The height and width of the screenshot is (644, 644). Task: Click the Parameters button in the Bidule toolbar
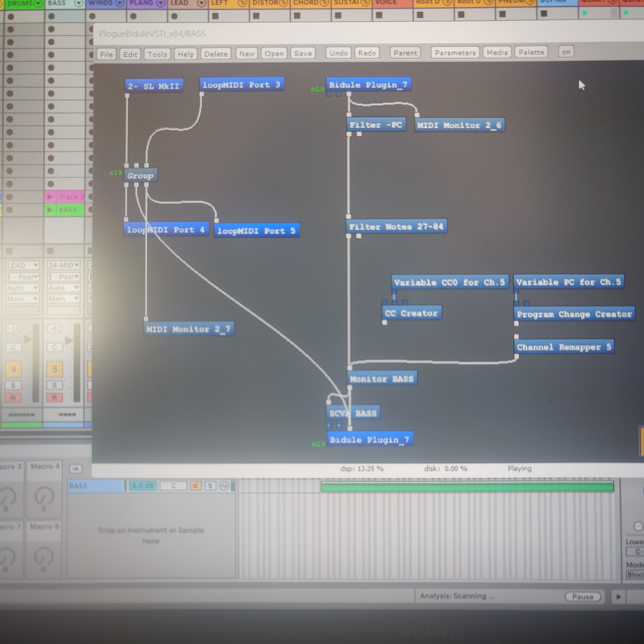point(455,53)
